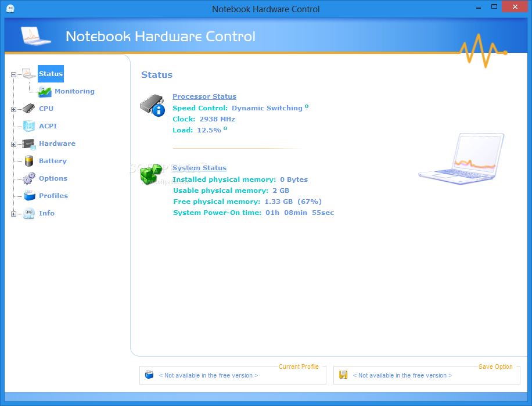Click the title bar ghost app icon
532x406 pixels.
tap(10, 9)
